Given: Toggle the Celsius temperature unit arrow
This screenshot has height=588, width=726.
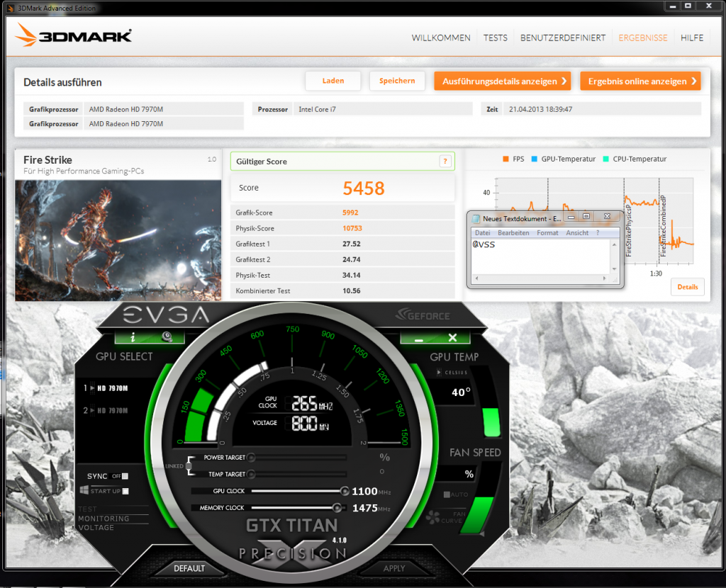Looking at the screenshot, I should (439, 372).
